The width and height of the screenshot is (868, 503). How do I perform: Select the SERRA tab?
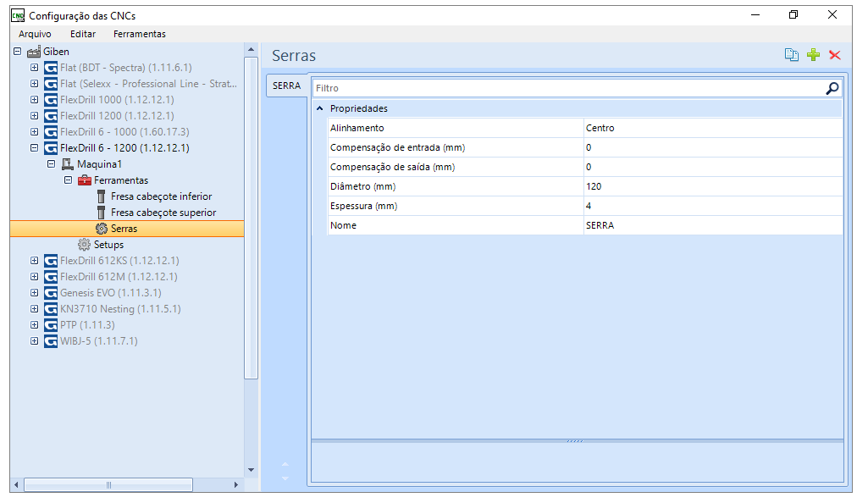click(x=287, y=86)
